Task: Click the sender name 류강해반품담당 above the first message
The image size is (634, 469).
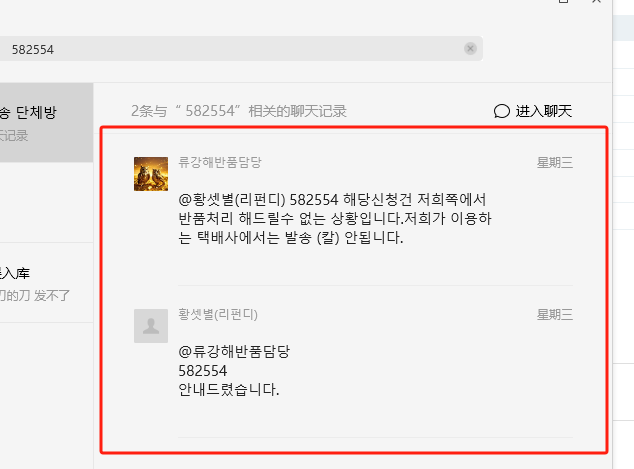Action: (x=220, y=162)
